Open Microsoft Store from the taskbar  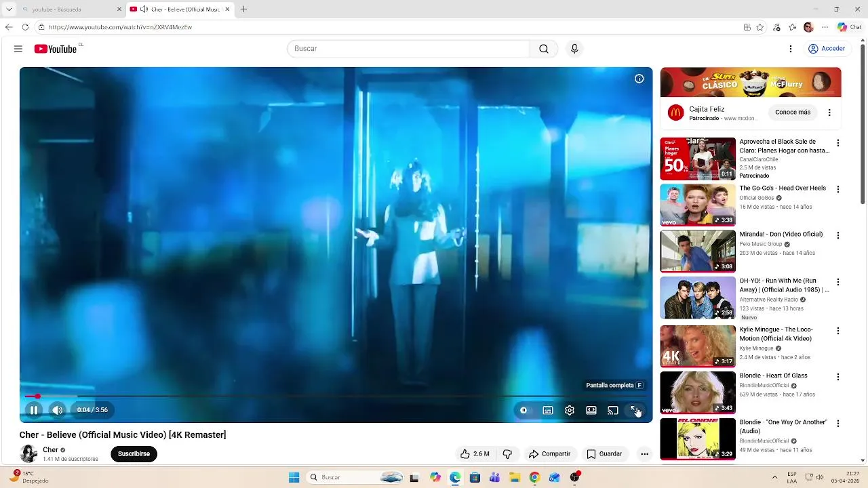pos(475,477)
